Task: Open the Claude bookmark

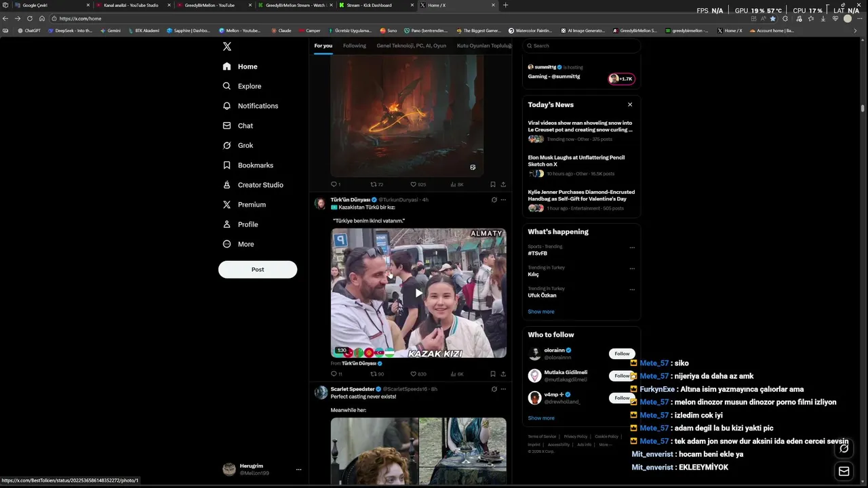Action: click(281, 30)
